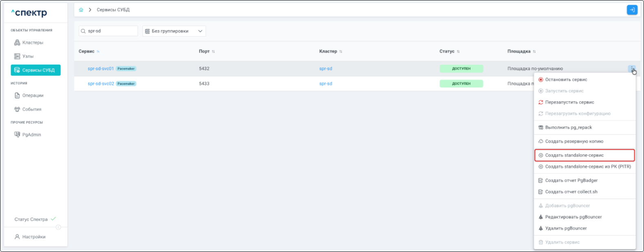The width and height of the screenshot is (644, 252).
Task: Choose Остановить сервис from the menu
Action: [566, 80]
